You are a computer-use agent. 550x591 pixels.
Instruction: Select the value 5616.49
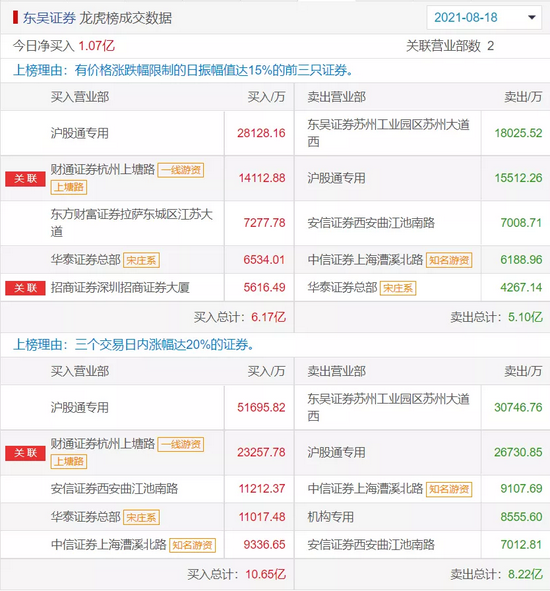click(x=264, y=288)
